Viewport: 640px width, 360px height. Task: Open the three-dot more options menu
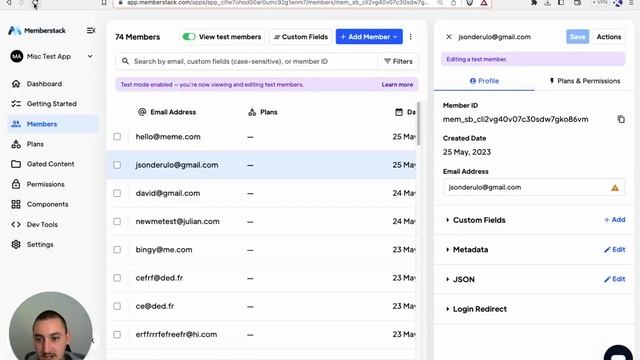[411, 37]
